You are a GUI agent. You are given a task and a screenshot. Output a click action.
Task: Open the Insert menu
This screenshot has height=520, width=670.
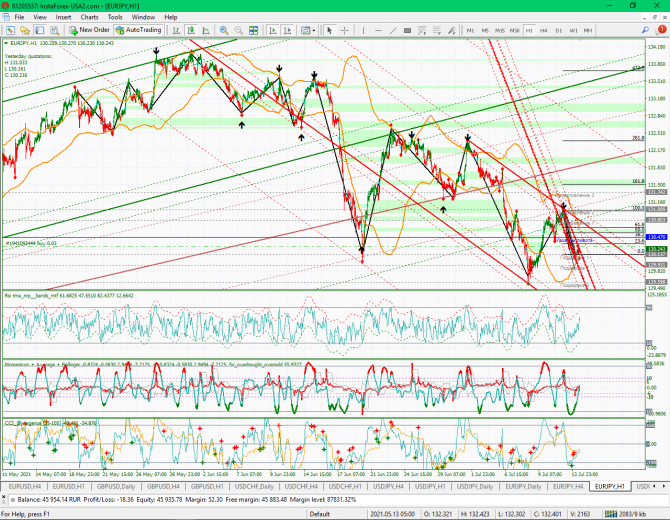tap(63, 17)
